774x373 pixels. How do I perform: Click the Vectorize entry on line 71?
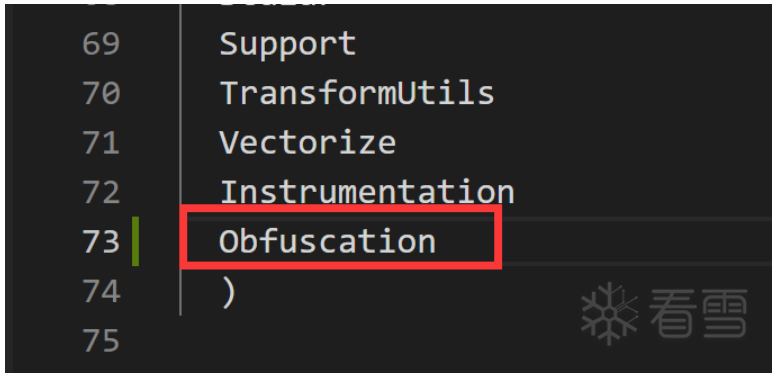(308, 142)
